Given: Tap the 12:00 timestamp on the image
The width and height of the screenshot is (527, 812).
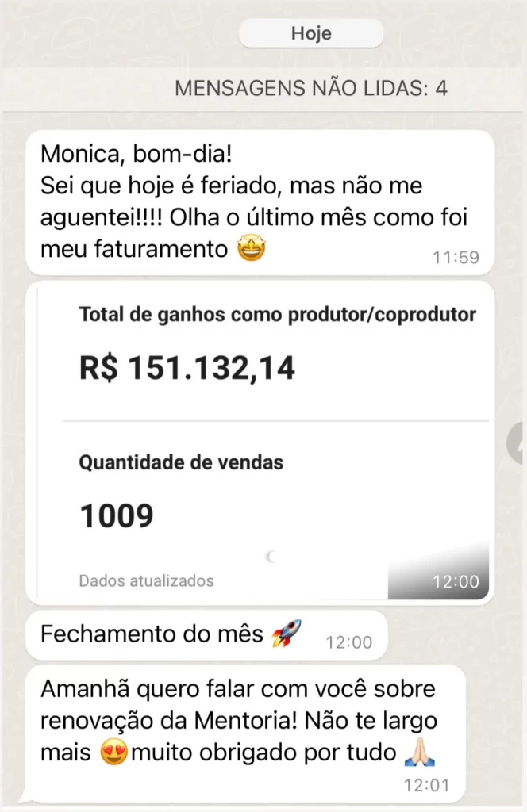Looking at the screenshot, I should [x=456, y=581].
